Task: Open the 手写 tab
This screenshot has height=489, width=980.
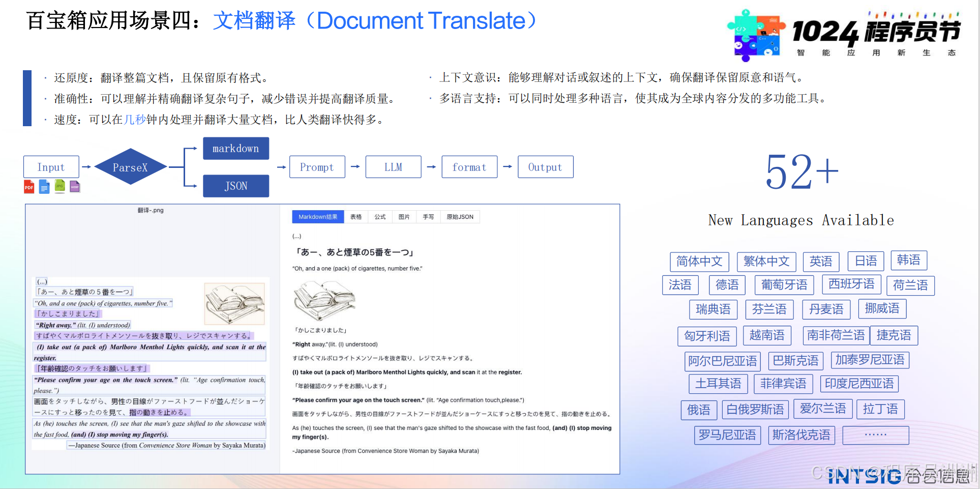Action: click(428, 217)
